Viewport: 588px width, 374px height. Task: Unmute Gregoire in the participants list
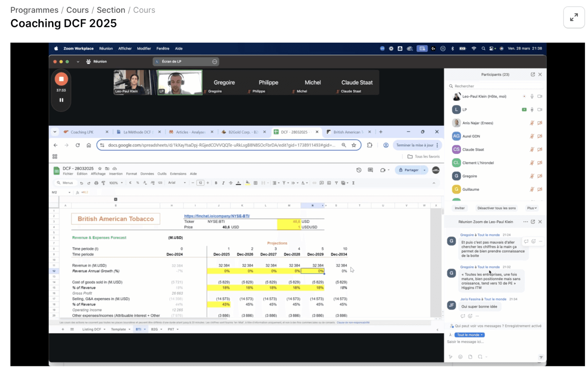click(x=532, y=176)
